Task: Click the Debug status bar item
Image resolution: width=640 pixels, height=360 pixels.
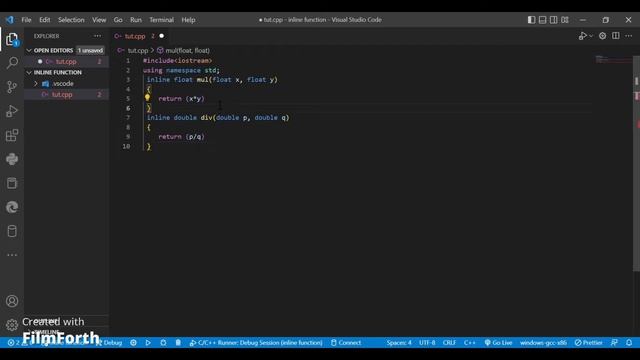Action: (x=109, y=343)
